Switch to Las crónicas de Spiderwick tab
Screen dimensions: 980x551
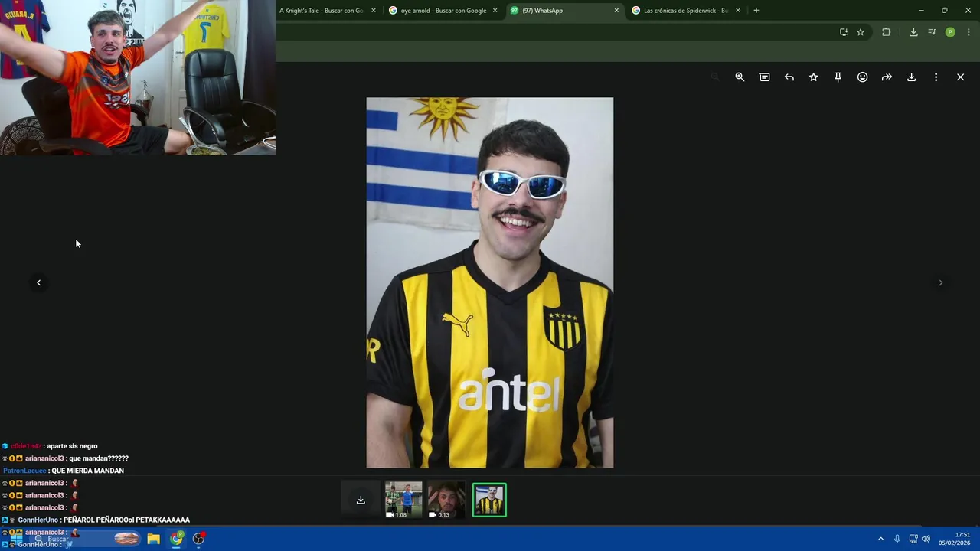coord(684,11)
